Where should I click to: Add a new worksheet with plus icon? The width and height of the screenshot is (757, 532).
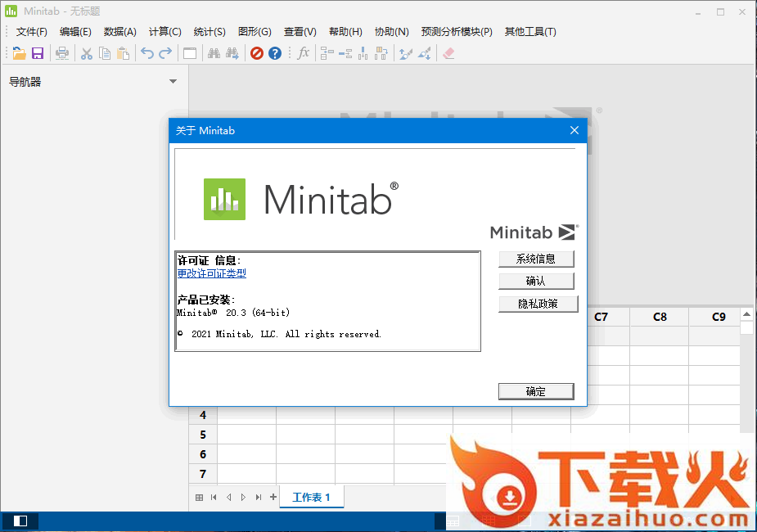pos(273,497)
